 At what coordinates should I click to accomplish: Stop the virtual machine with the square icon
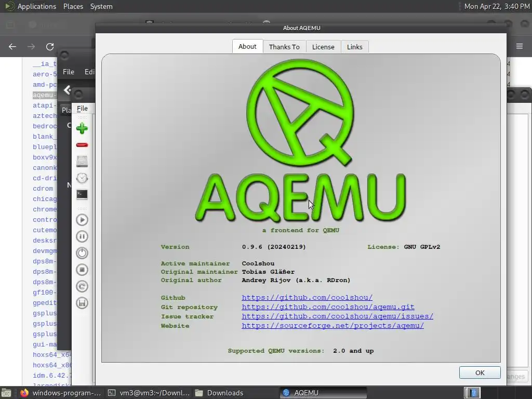point(82,270)
